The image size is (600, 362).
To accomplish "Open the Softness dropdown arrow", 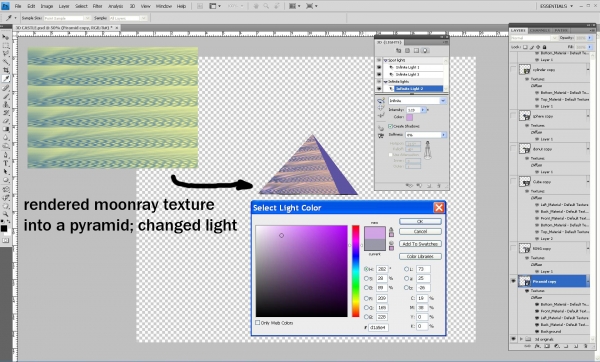I will (443, 135).
